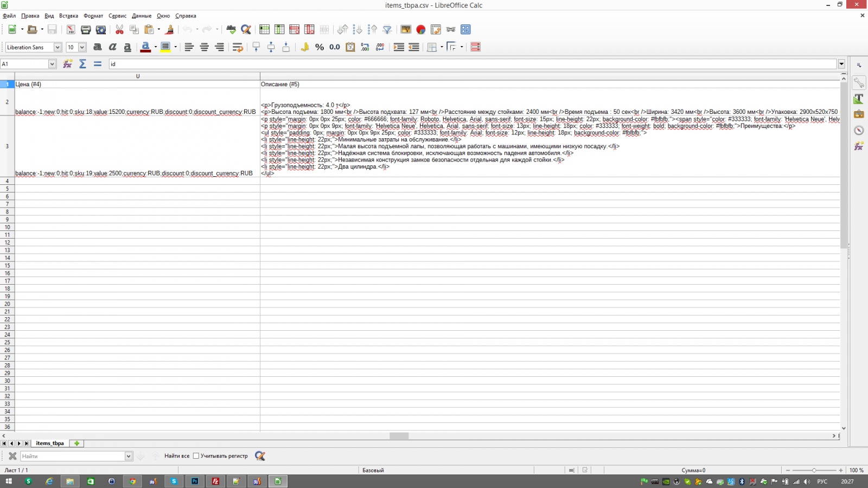The image size is (868, 488).
Task: Toggle bold formatting
Action: (98, 47)
